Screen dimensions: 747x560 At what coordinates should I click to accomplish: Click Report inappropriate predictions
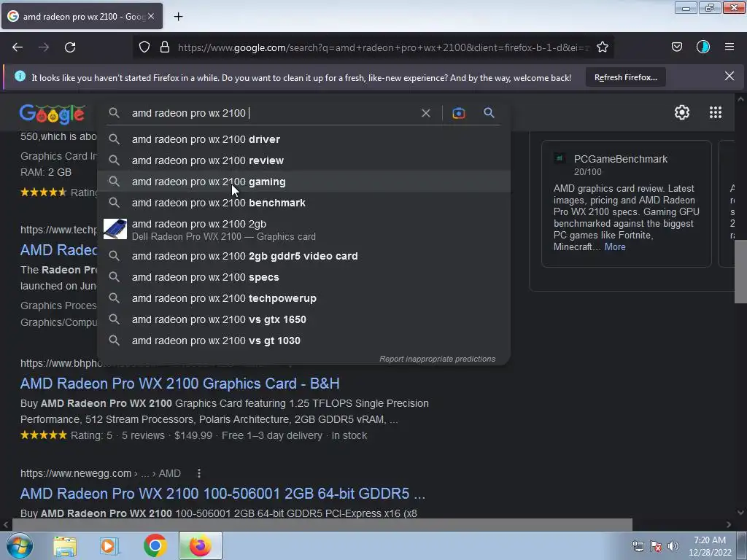pos(437,359)
